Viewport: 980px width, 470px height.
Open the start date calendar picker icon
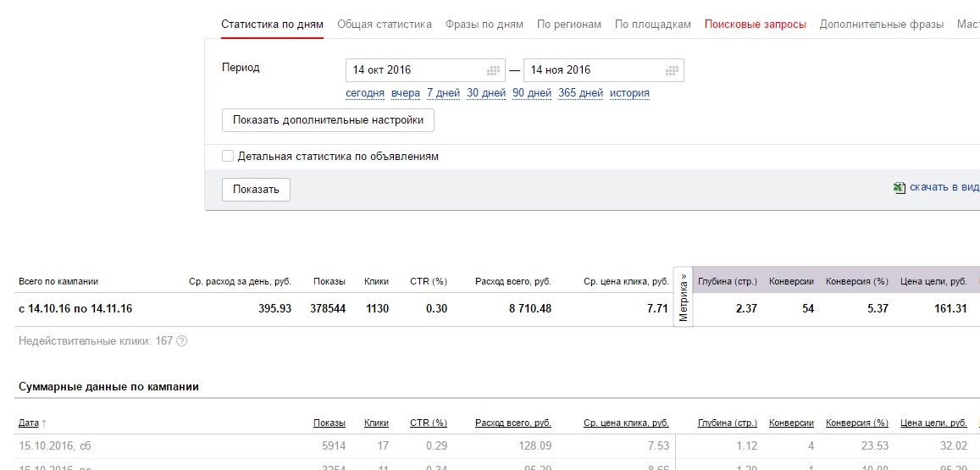tap(493, 70)
